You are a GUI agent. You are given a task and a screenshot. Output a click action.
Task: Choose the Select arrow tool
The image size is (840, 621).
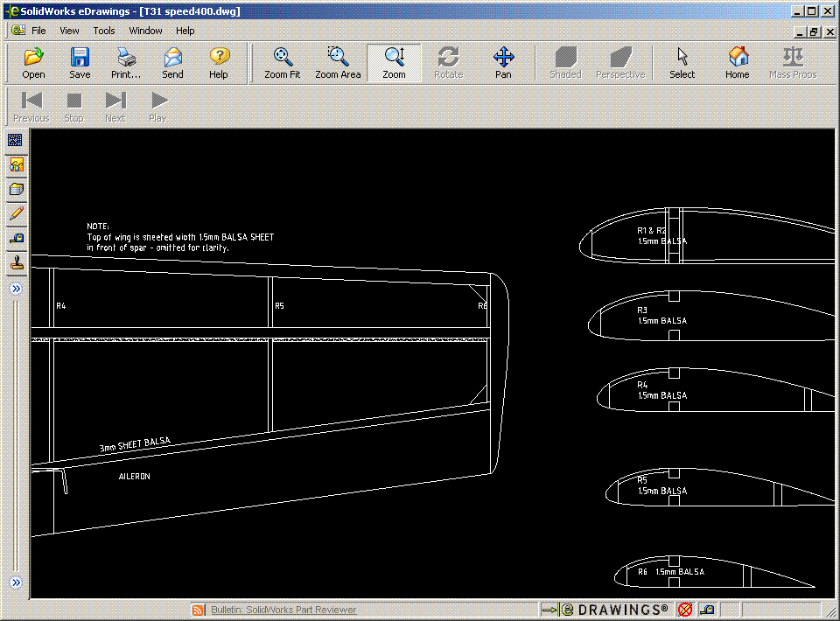[682, 63]
